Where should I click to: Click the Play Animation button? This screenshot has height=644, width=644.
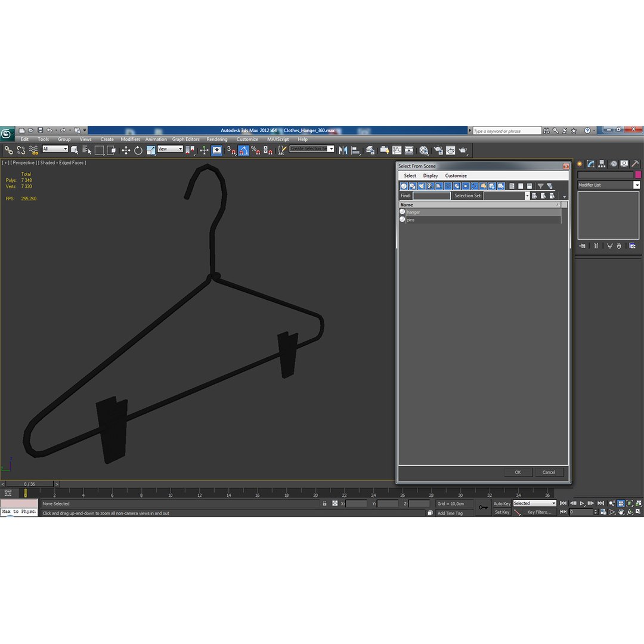[x=582, y=503]
